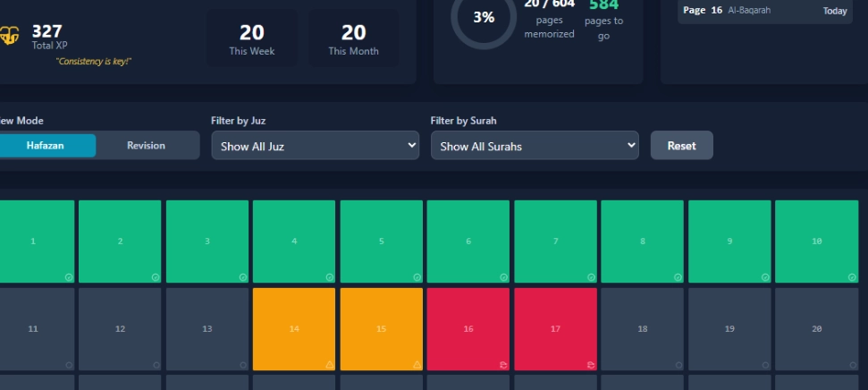The width and height of the screenshot is (868, 390).
Task: Click the refresh icon on page 17 tile
Action: click(591, 365)
